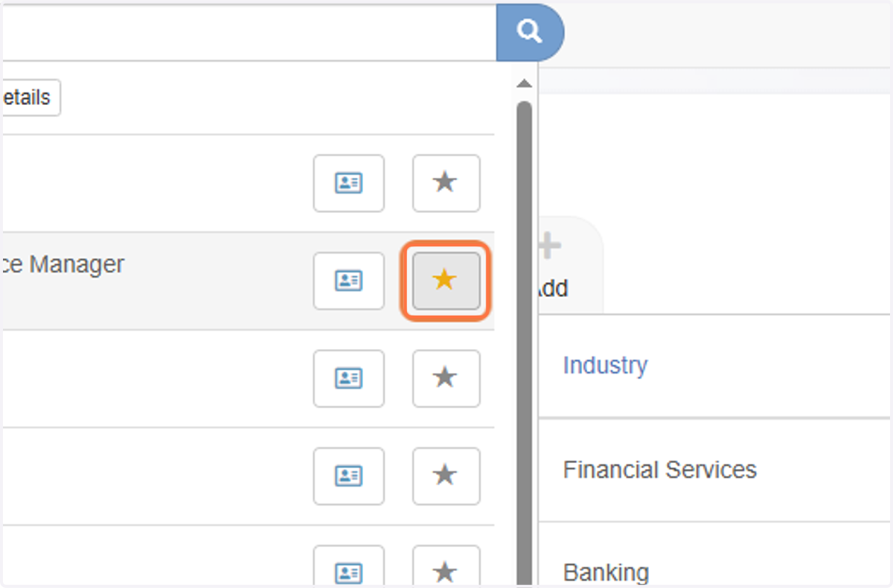Open contact card icon in bottom result row

(x=348, y=566)
